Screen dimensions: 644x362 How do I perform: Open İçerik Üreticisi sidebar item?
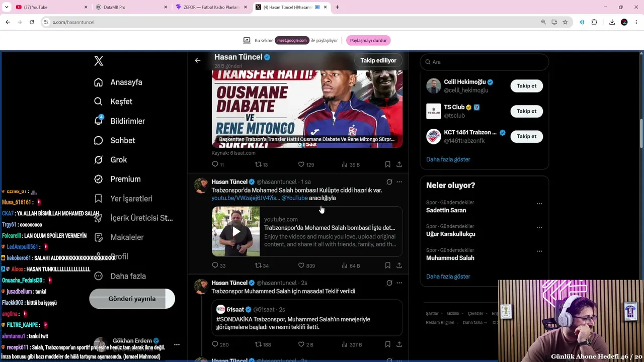pos(134,218)
